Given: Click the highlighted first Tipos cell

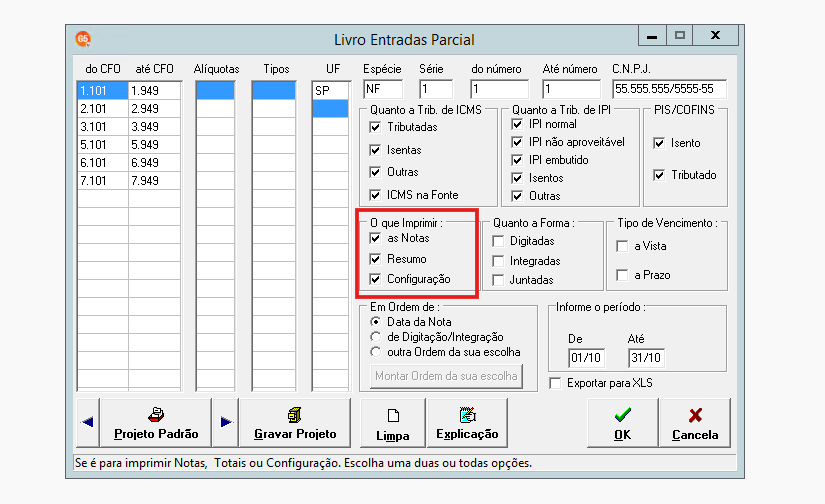Looking at the screenshot, I should click(x=274, y=90).
